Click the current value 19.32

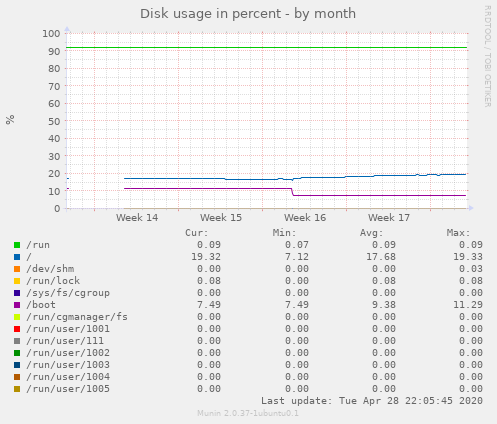(x=206, y=257)
